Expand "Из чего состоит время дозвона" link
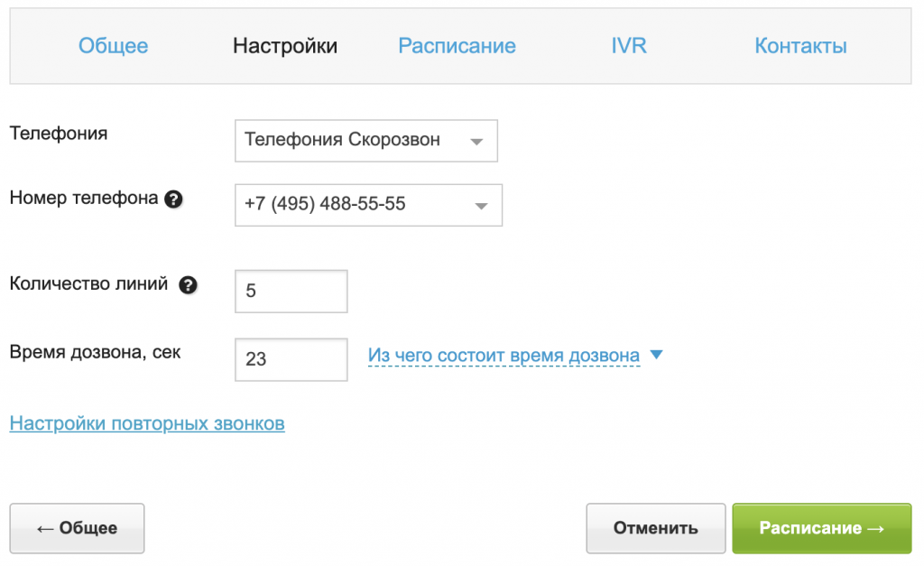 tap(504, 357)
